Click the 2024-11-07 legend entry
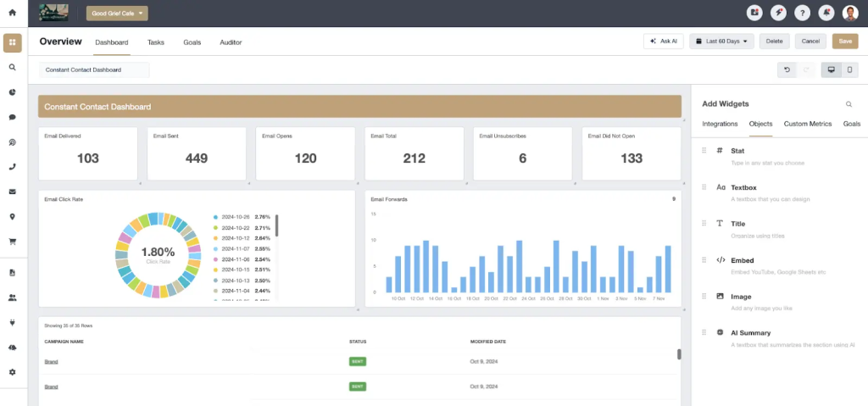 click(242, 248)
